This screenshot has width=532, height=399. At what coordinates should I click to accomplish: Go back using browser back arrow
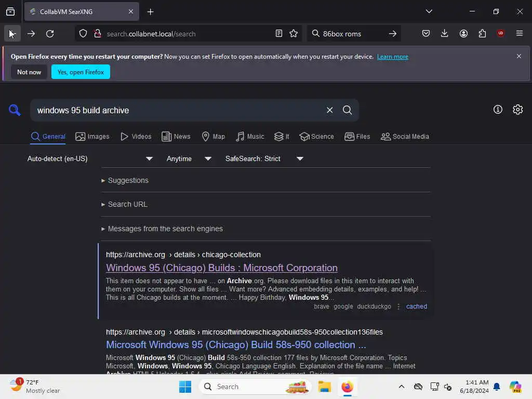pos(12,34)
